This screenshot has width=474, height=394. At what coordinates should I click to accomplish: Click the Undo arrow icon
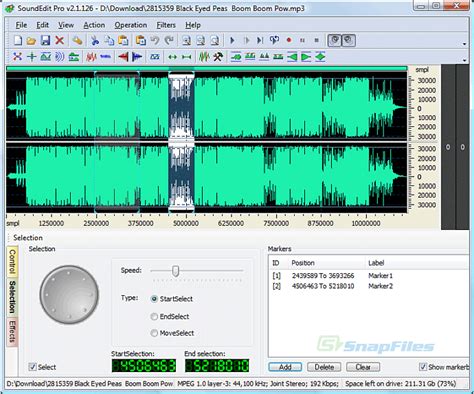pos(155,41)
